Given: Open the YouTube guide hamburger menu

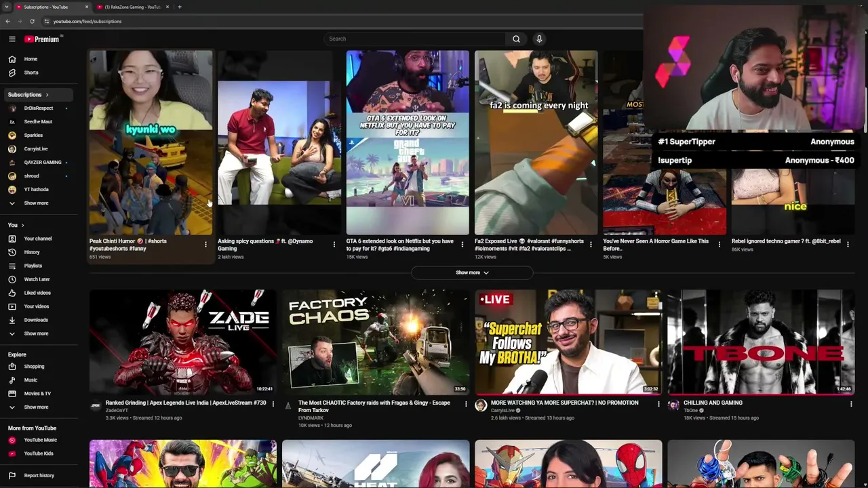Looking at the screenshot, I should (12, 39).
